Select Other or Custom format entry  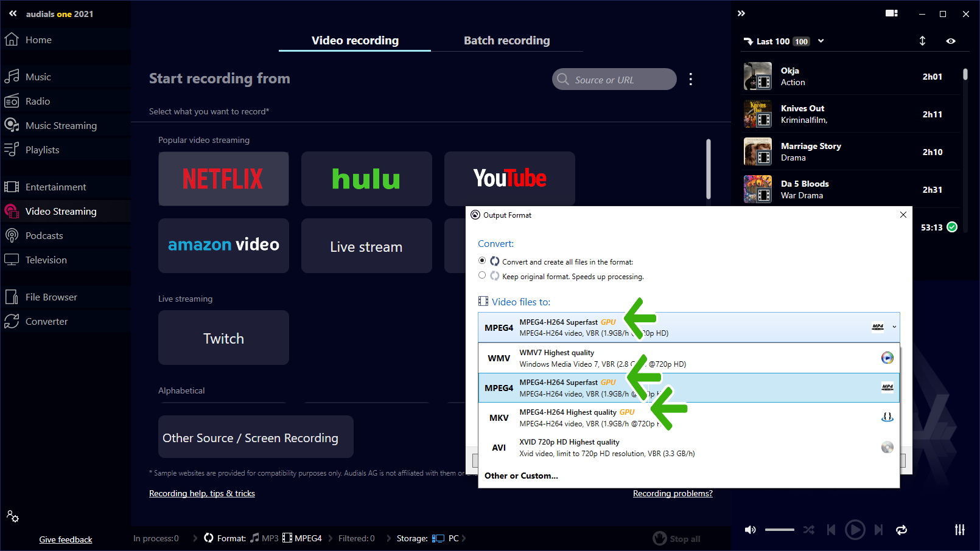coord(521,476)
